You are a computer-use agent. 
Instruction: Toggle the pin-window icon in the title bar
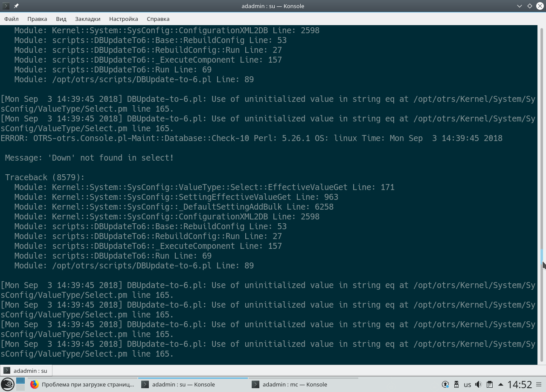click(16, 6)
